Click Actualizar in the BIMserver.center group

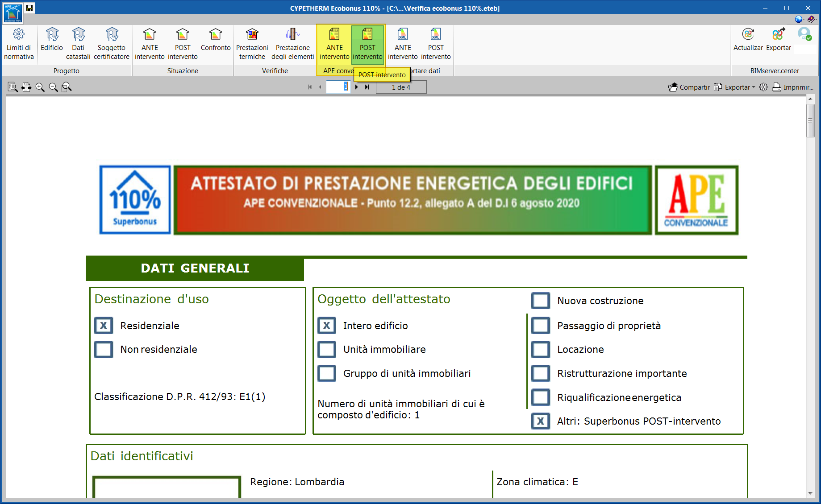(x=748, y=39)
